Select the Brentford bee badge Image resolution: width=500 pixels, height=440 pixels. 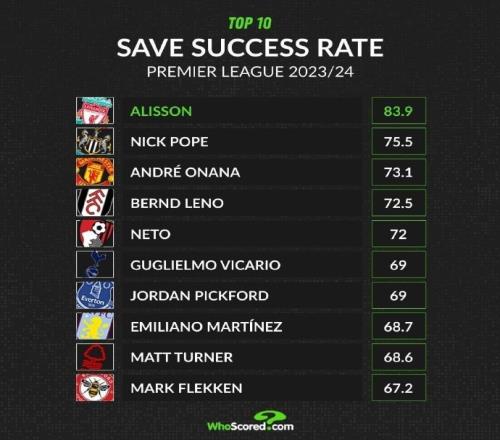pyautogui.click(x=95, y=388)
